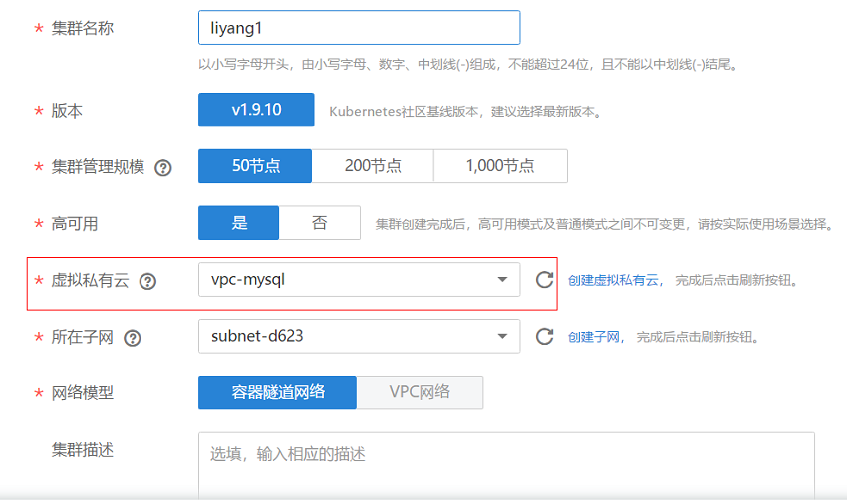This screenshot has width=847, height=504.
Task: Refresh the virtual private cloud list
Action: click(544, 279)
